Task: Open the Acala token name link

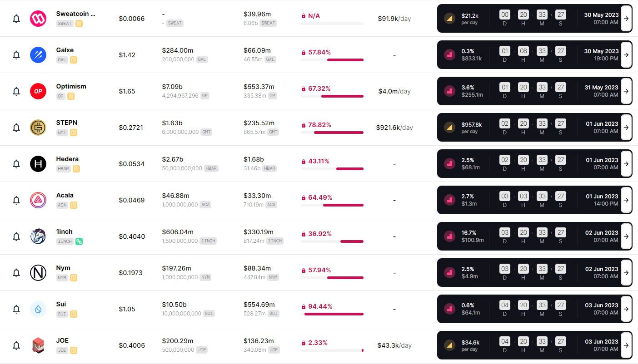Action: [x=65, y=195]
